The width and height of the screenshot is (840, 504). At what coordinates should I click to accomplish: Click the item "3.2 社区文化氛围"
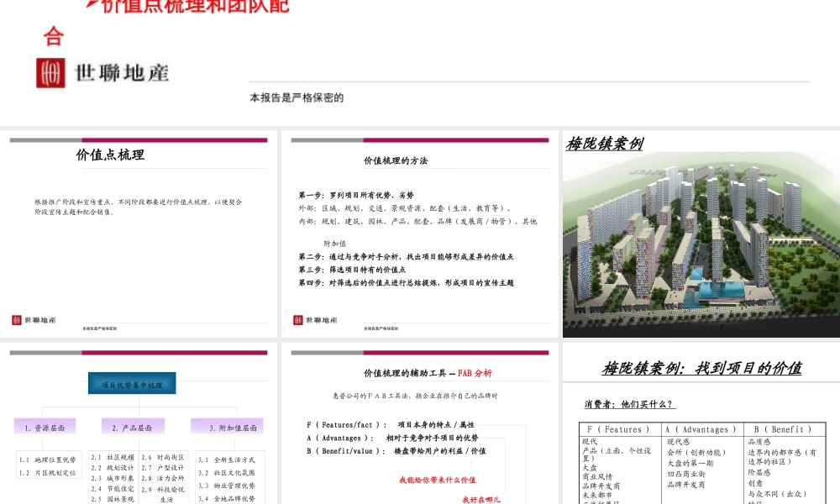227,473
